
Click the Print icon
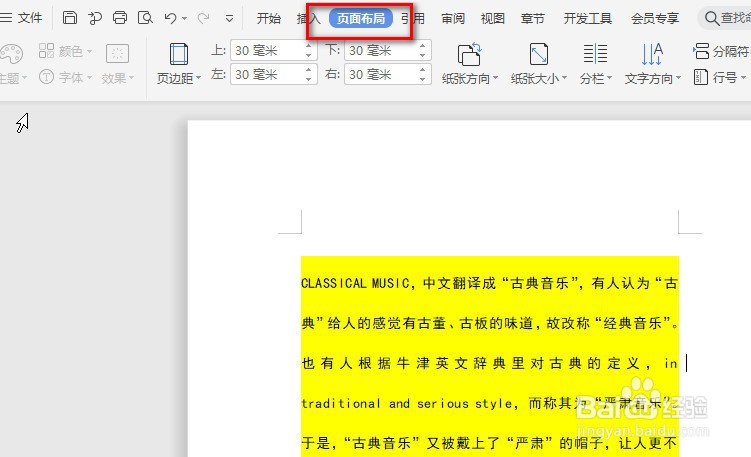[x=120, y=18]
